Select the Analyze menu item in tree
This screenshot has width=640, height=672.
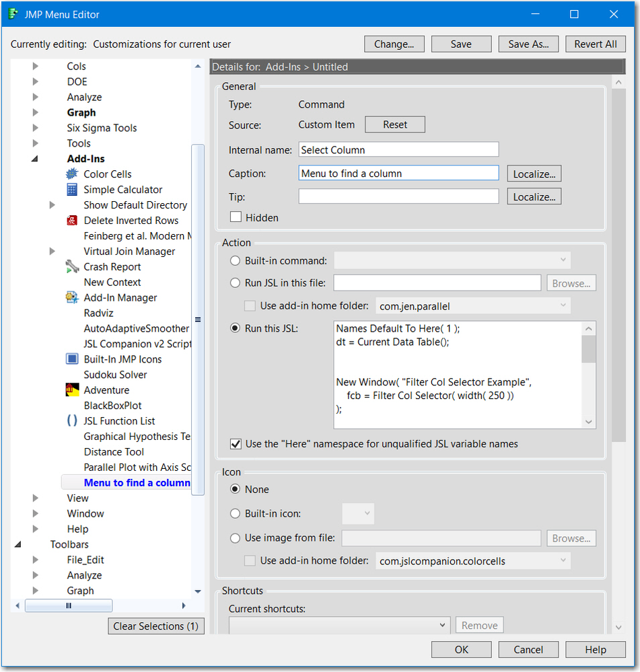click(x=84, y=97)
